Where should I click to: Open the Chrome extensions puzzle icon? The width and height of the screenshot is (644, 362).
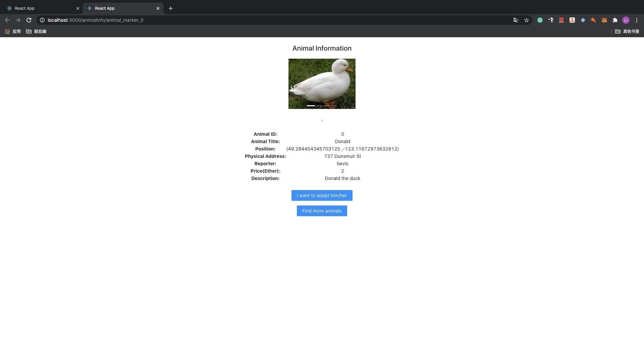point(615,20)
